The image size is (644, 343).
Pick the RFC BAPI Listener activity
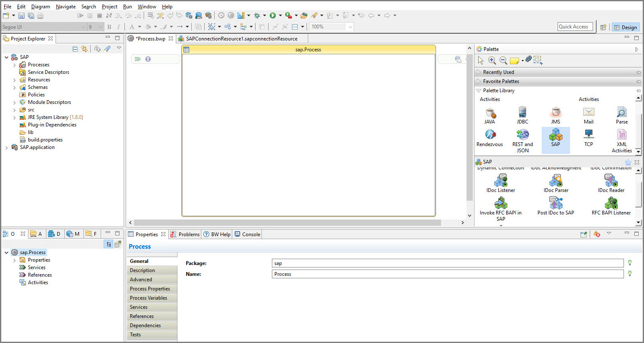pos(611,207)
